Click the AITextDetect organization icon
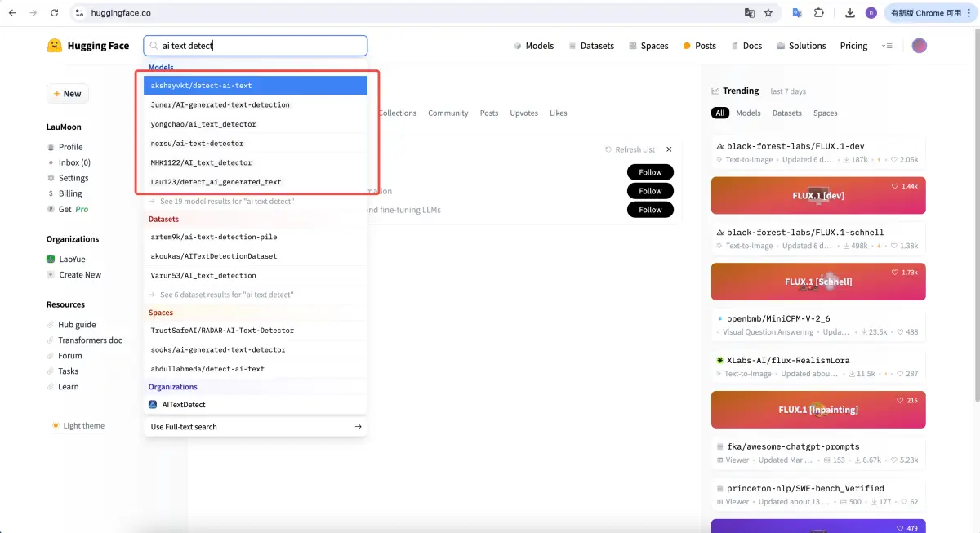The height and width of the screenshot is (533, 980). click(153, 404)
